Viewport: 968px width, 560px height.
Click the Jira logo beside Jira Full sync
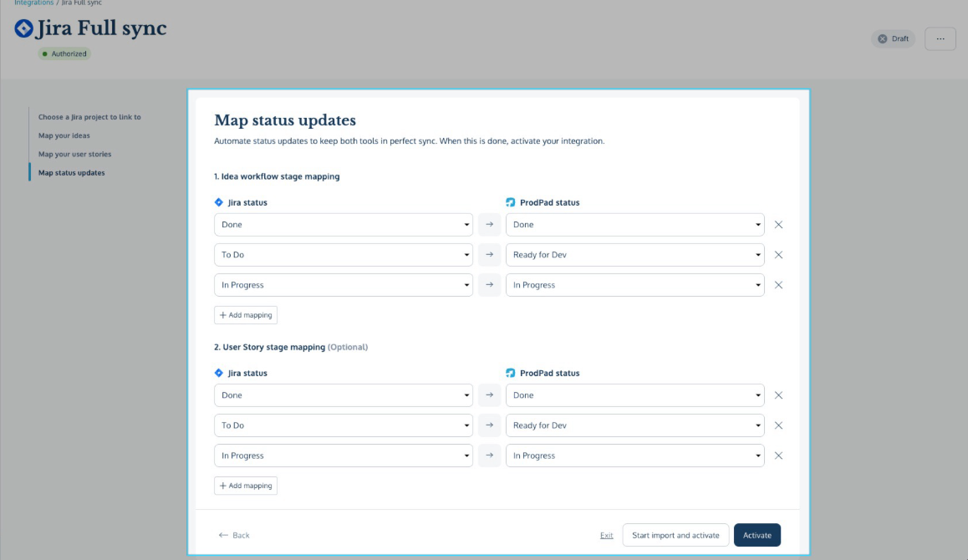coord(23,28)
